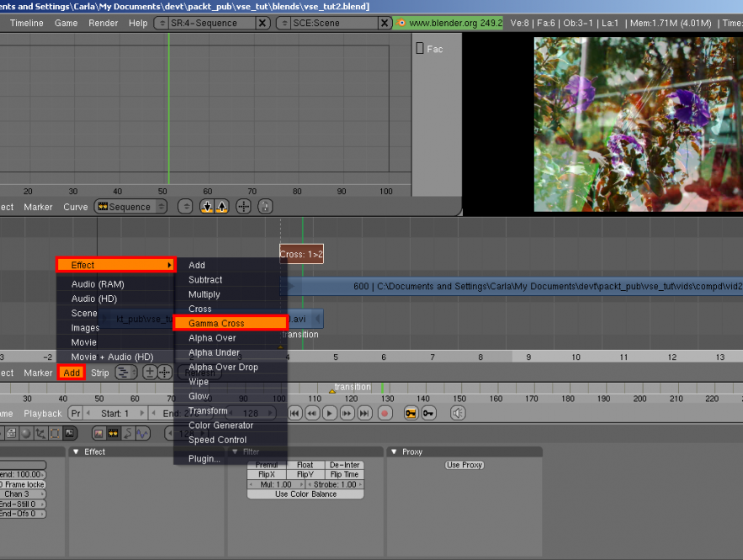743x560 pixels.
Task: Toggle the Fac checkbox
Action: [420, 48]
